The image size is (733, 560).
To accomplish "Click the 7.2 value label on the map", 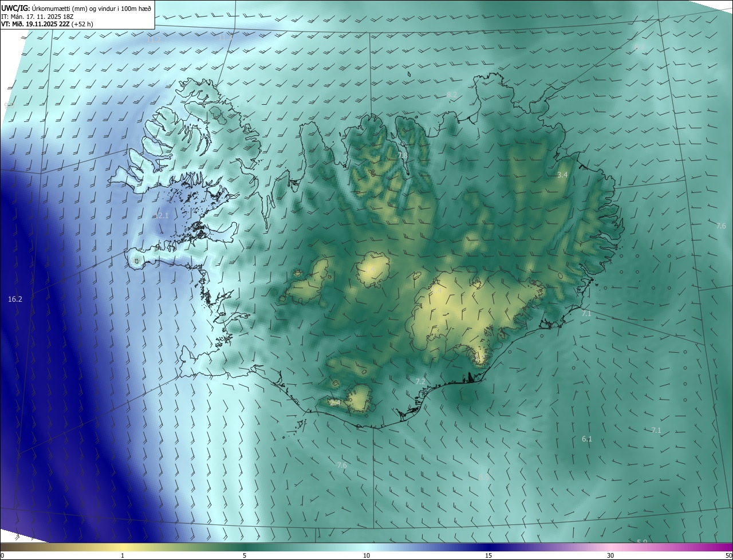I will [420, 381].
